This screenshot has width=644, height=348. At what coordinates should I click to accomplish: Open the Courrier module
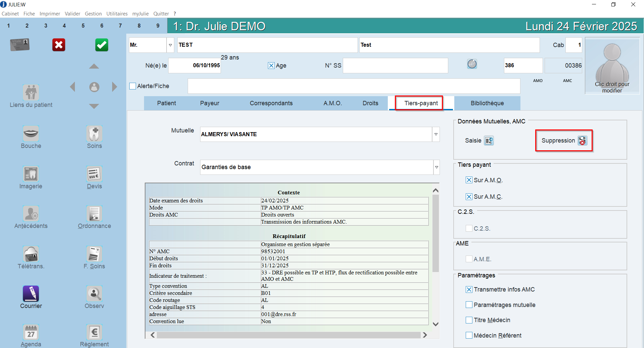click(x=31, y=294)
